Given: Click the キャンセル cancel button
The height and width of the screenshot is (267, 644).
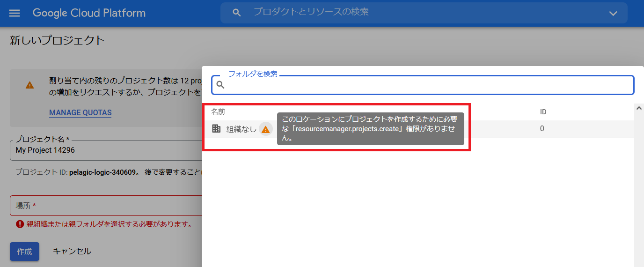Looking at the screenshot, I should [x=72, y=251].
